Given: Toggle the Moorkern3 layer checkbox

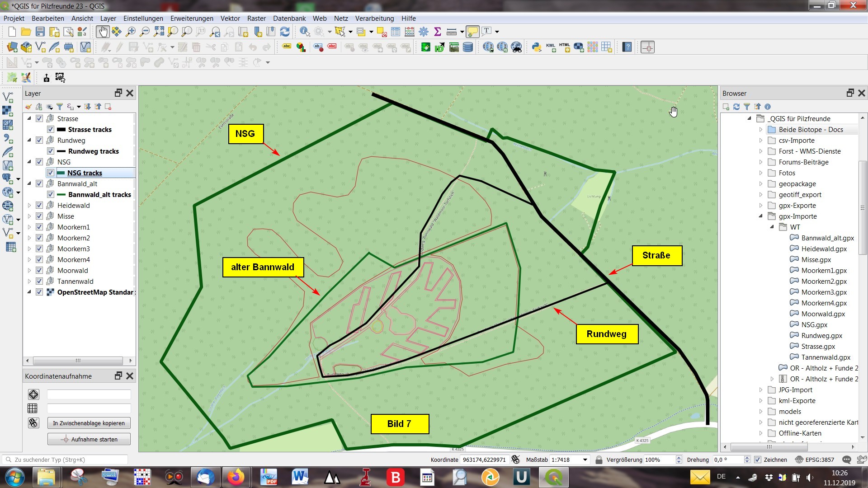Looking at the screenshot, I should coord(39,249).
